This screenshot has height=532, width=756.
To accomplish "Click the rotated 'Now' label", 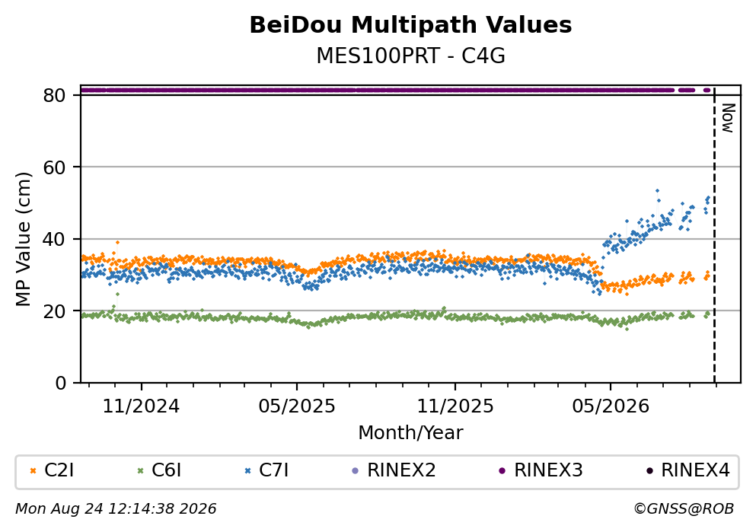I will [x=728, y=118].
